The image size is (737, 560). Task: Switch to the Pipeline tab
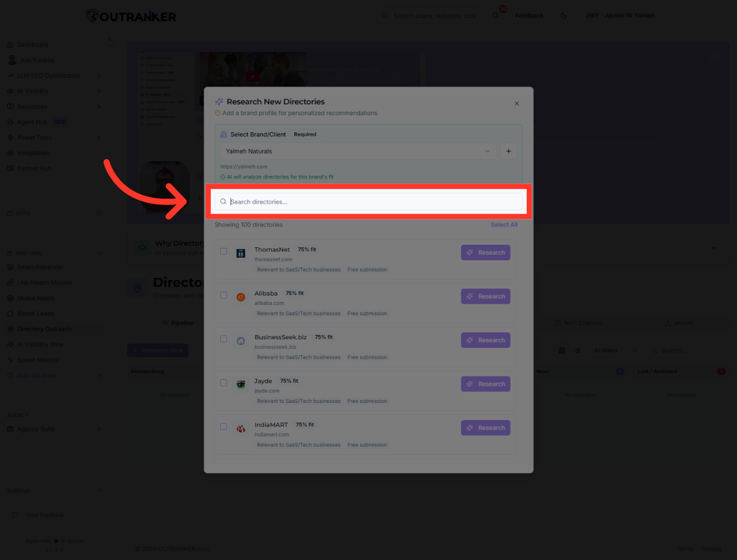[x=179, y=323]
